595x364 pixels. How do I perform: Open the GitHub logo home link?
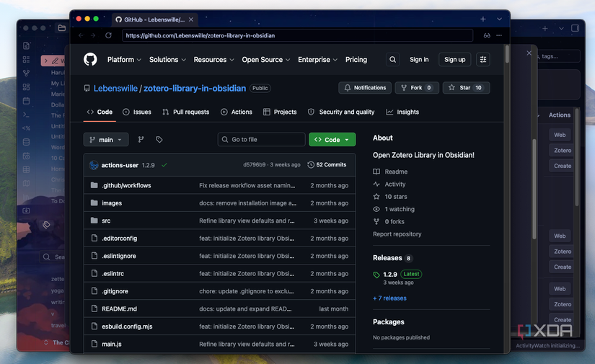[x=90, y=60]
